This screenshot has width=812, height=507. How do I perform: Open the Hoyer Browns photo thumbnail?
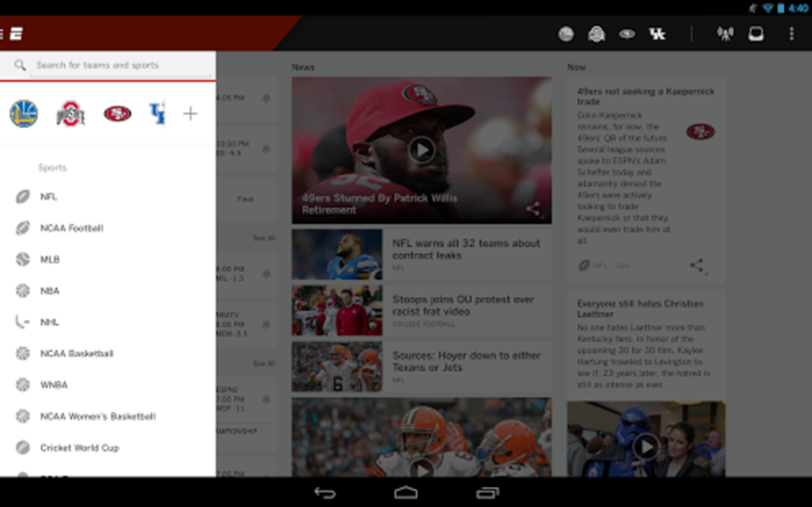[x=337, y=367]
